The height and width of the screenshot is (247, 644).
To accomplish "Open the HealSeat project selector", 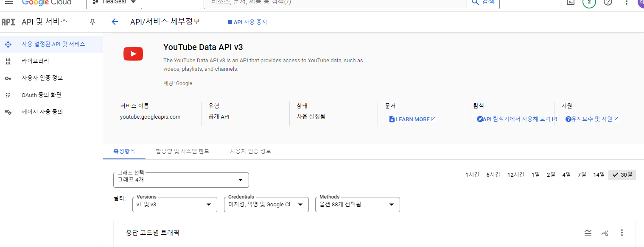I will (x=114, y=3).
